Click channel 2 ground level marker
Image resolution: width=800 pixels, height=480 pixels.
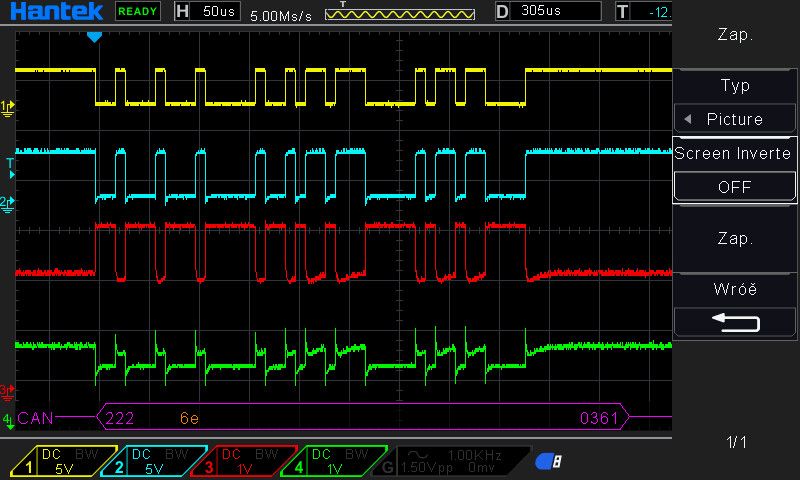[7, 205]
